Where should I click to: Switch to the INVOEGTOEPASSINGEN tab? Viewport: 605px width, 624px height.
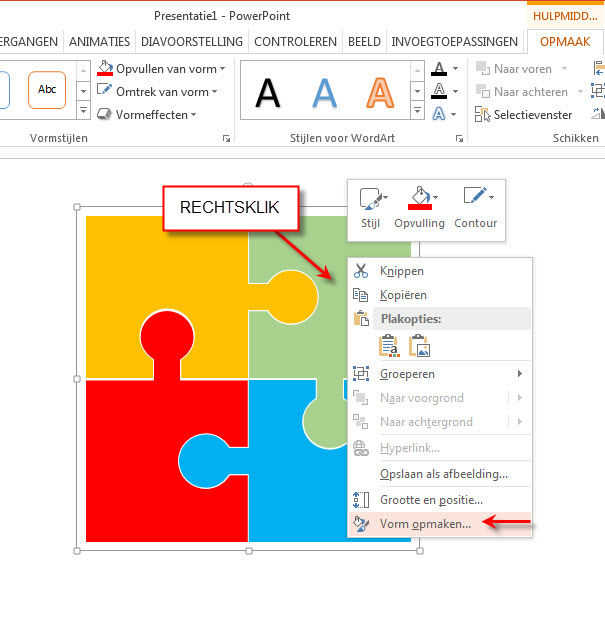tap(455, 41)
